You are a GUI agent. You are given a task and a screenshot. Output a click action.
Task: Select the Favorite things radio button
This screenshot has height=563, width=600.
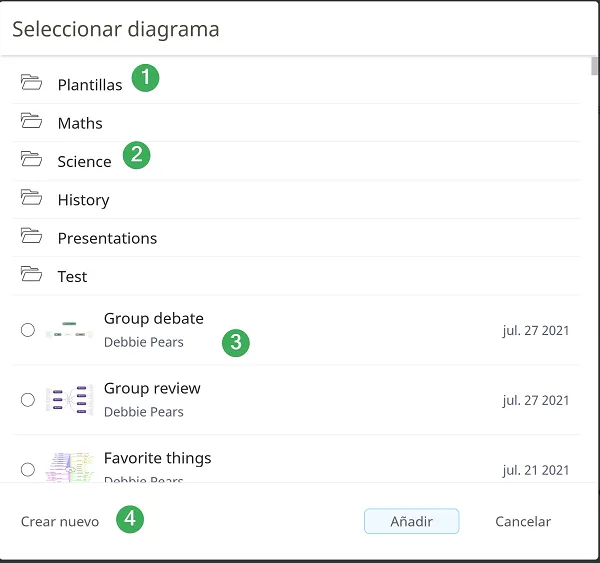pyautogui.click(x=28, y=469)
